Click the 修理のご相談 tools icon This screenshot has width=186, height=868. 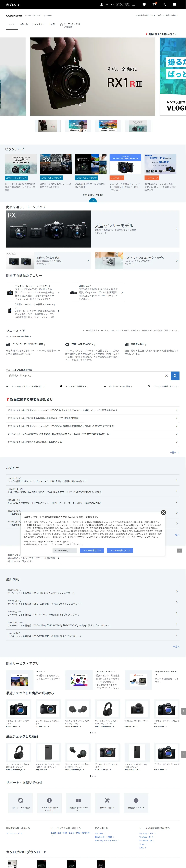point(107,800)
